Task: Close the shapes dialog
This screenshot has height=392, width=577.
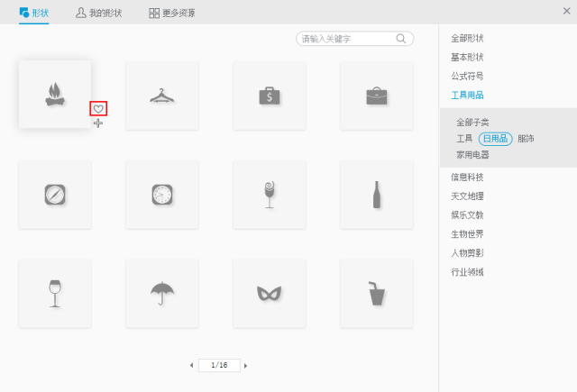Action: 567,11
